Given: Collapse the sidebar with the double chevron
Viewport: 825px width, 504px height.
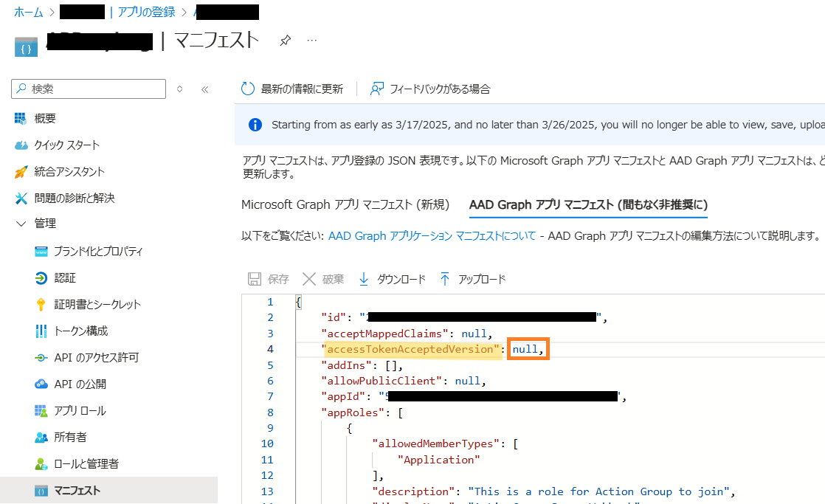Looking at the screenshot, I should point(204,89).
